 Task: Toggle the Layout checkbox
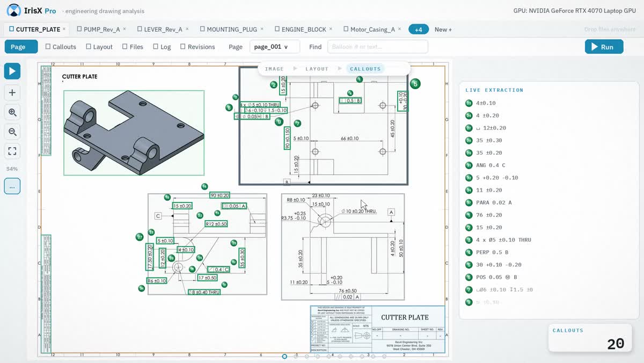89,47
